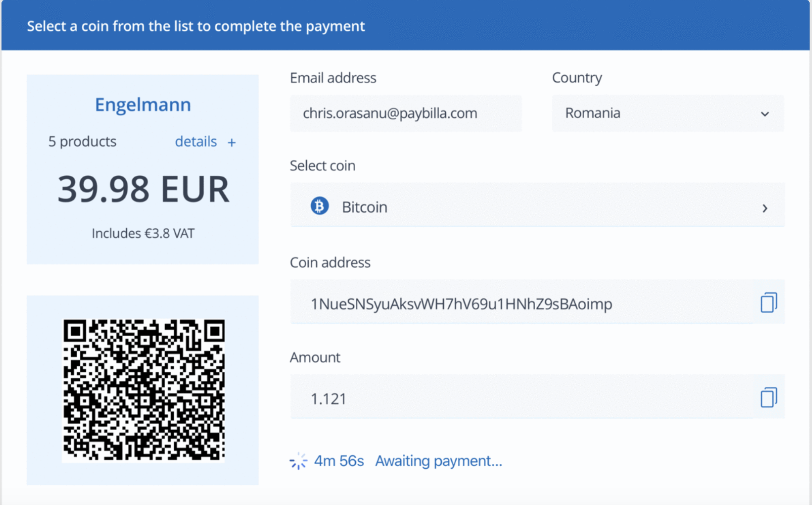Viewport: 812px width, 505px height.
Task: Click the email address input field
Action: click(x=406, y=113)
